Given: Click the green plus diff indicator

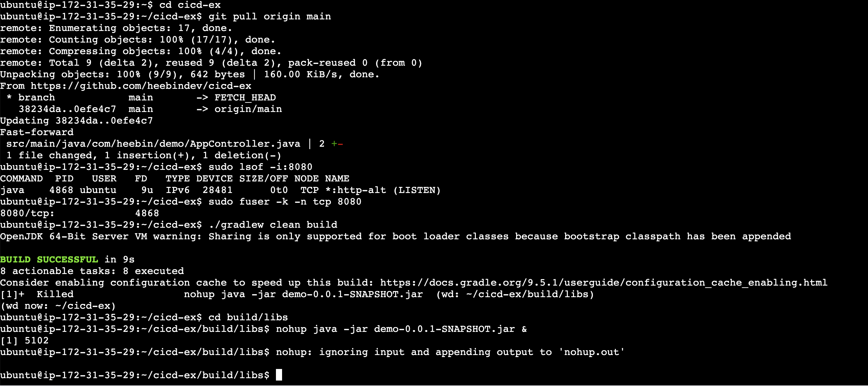Looking at the screenshot, I should (334, 144).
